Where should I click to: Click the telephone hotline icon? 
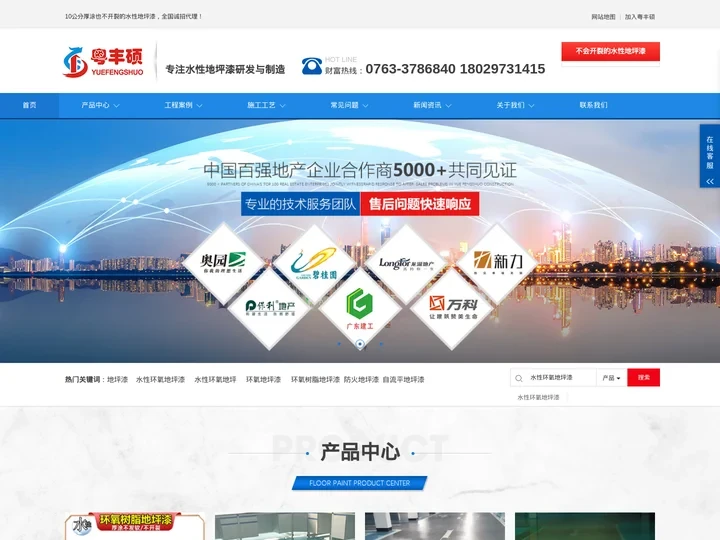pos(312,66)
